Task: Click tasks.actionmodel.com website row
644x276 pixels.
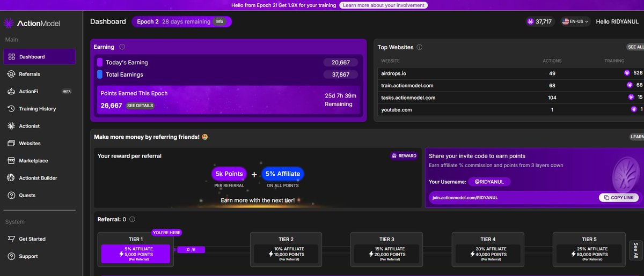Action: click(511, 98)
